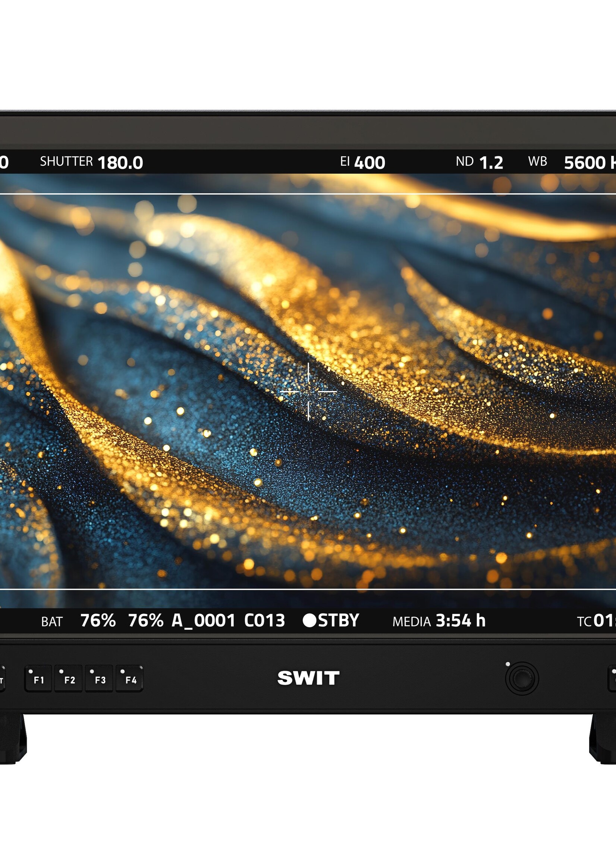Click the BAT label
This screenshot has width=616, height=863.
pos(52,622)
